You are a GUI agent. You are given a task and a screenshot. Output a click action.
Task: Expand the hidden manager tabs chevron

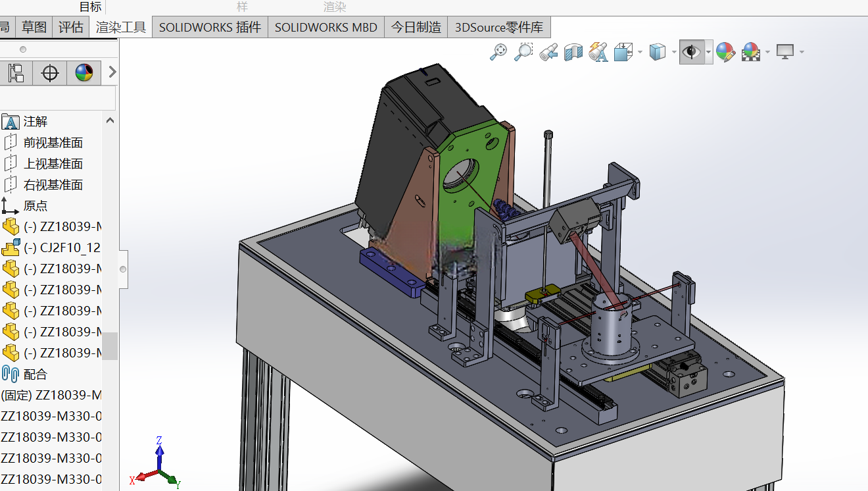pos(112,72)
